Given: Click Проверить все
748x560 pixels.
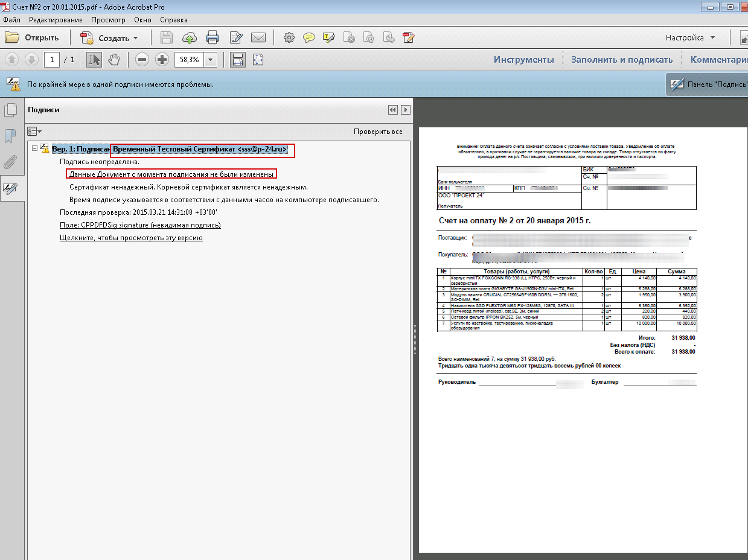Looking at the screenshot, I should click(378, 132).
